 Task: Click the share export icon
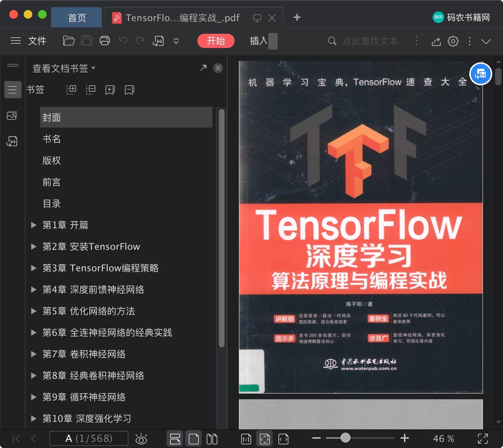[436, 42]
